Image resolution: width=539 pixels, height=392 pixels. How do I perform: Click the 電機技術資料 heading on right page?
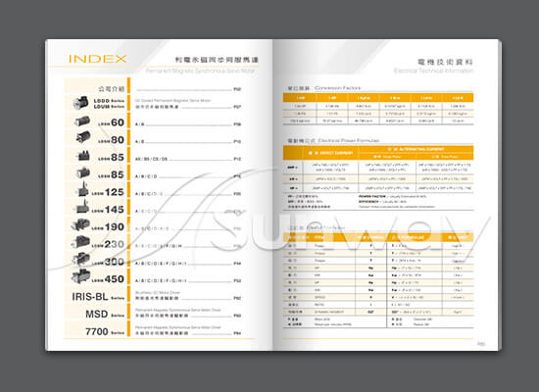click(445, 62)
